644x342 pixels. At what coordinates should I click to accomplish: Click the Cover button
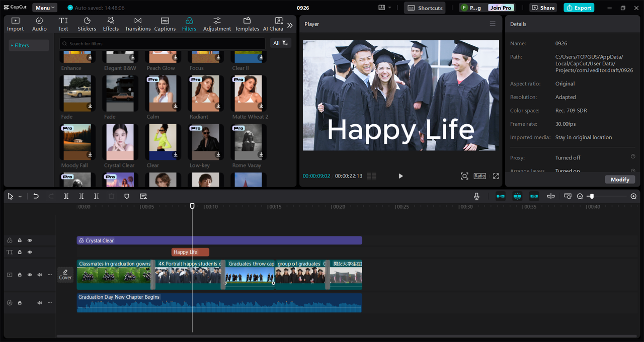pos(65,275)
